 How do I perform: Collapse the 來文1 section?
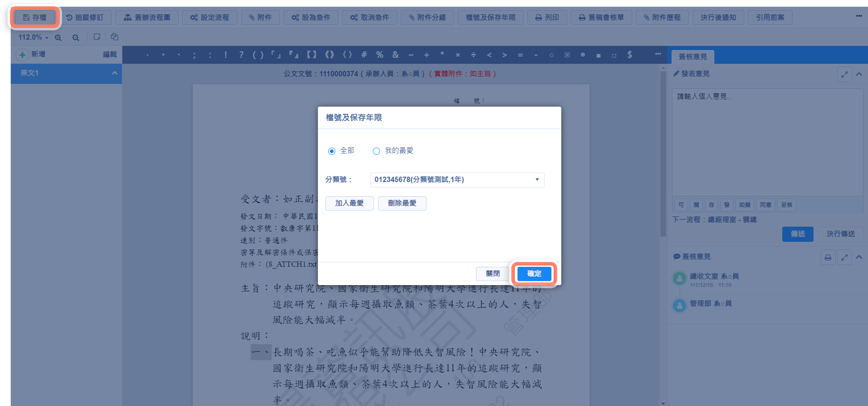pos(114,73)
